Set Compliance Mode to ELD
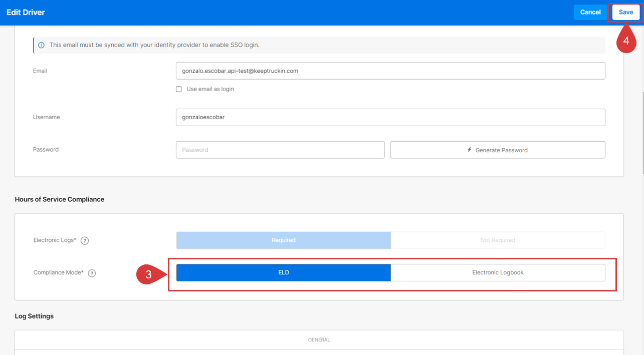The height and width of the screenshot is (355, 644). click(284, 273)
